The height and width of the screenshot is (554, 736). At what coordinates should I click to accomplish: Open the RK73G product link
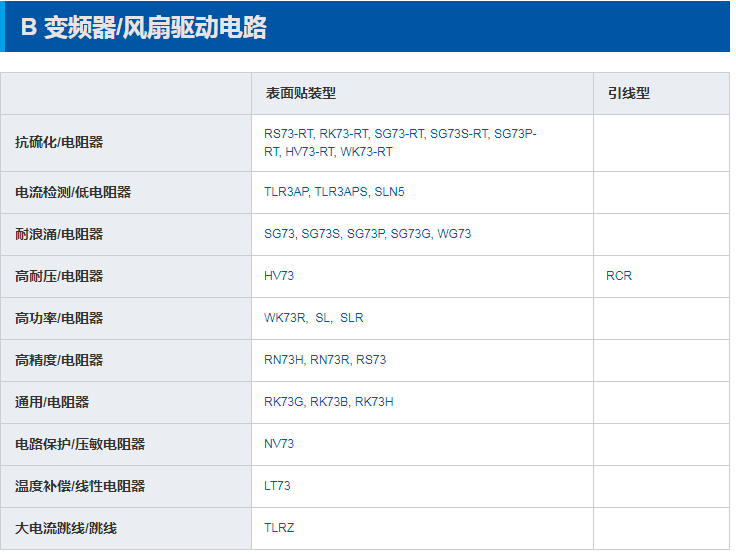point(284,402)
